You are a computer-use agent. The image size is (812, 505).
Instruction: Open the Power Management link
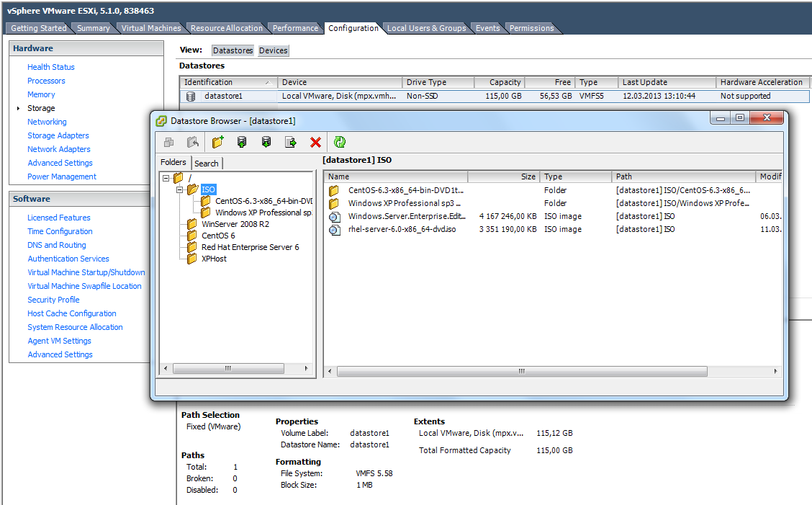62,176
